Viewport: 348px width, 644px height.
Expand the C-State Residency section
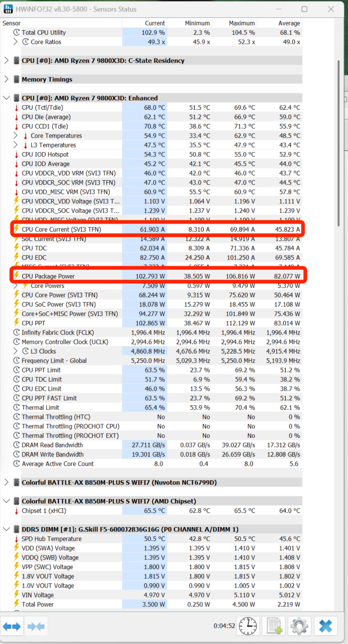click(x=6, y=61)
